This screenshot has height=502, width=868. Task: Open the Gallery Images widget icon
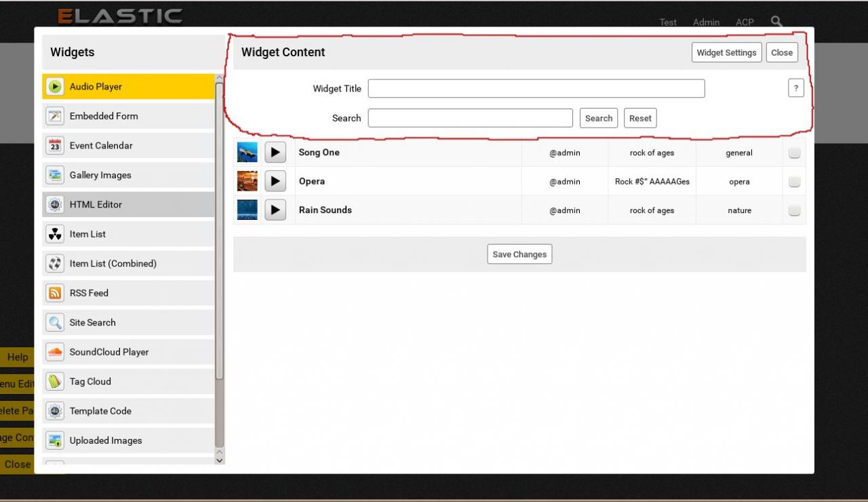point(55,175)
